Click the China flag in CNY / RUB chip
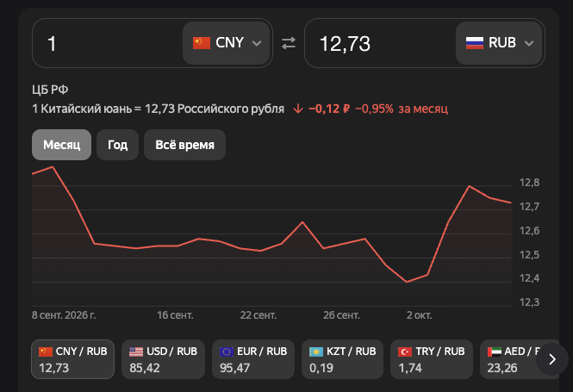Image resolution: width=573 pixels, height=392 pixels. [46, 352]
